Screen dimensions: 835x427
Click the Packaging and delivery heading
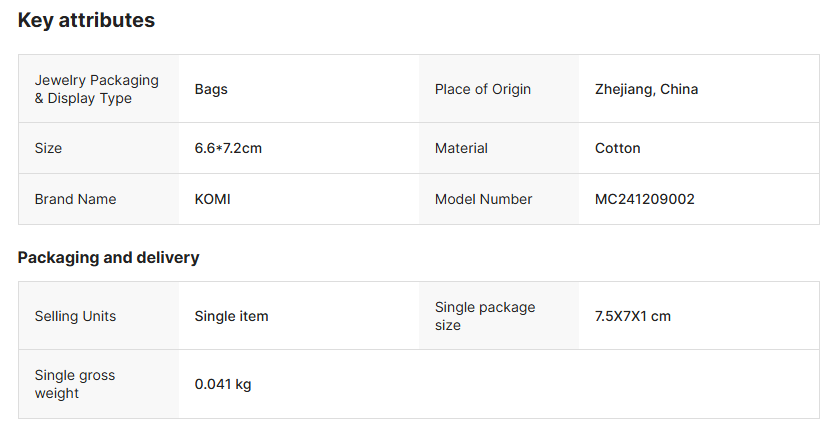click(108, 258)
